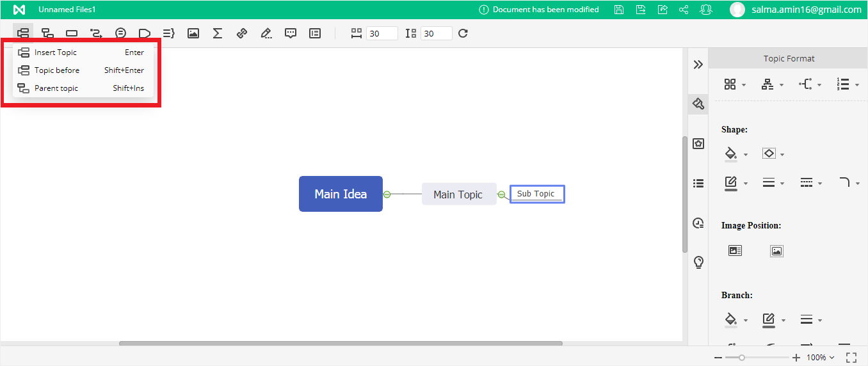Click the Callout bubble icon in toolbar
Image resolution: width=868 pixels, height=366 pixels.
click(120, 33)
